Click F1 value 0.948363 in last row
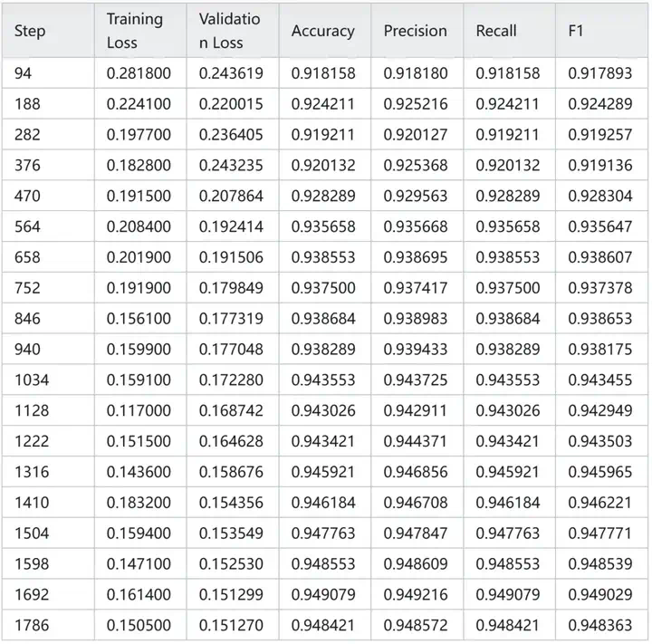 pyautogui.click(x=599, y=625)
